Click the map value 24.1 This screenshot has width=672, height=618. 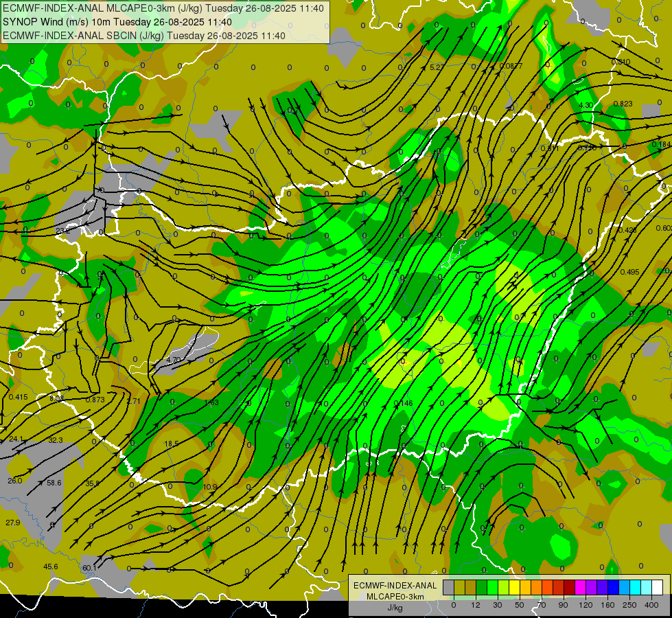[16, 439]
